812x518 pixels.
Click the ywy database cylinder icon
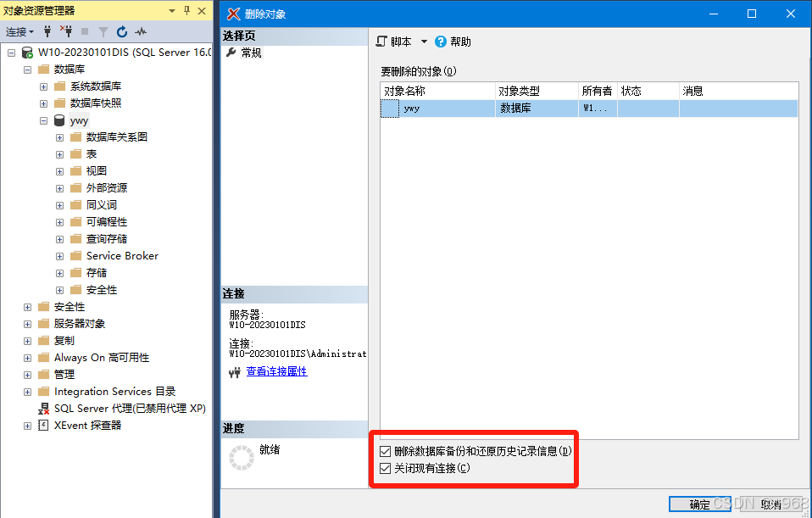coord(59,120)
